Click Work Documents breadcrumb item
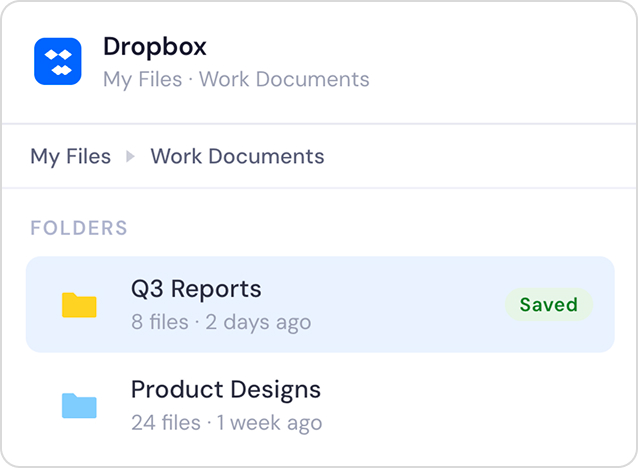The width and height of the screenshot is (638, 468). tap(238, 156)
